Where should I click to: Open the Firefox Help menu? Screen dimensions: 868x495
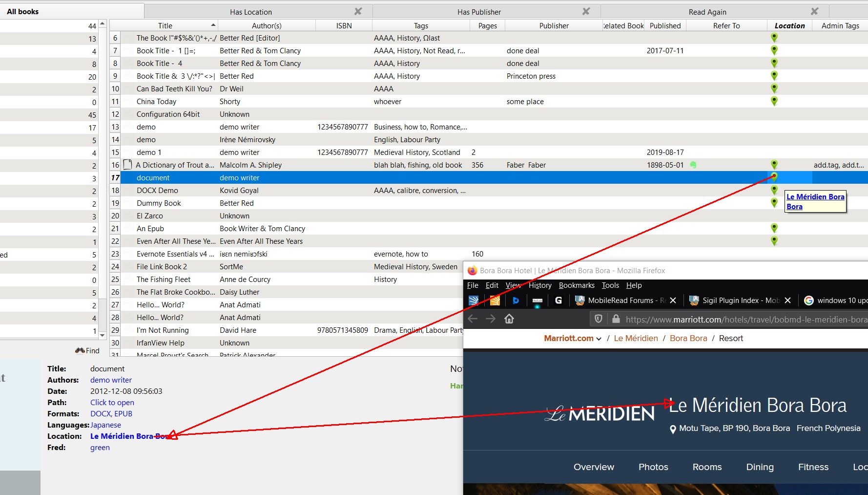click(x=634, y=285)
